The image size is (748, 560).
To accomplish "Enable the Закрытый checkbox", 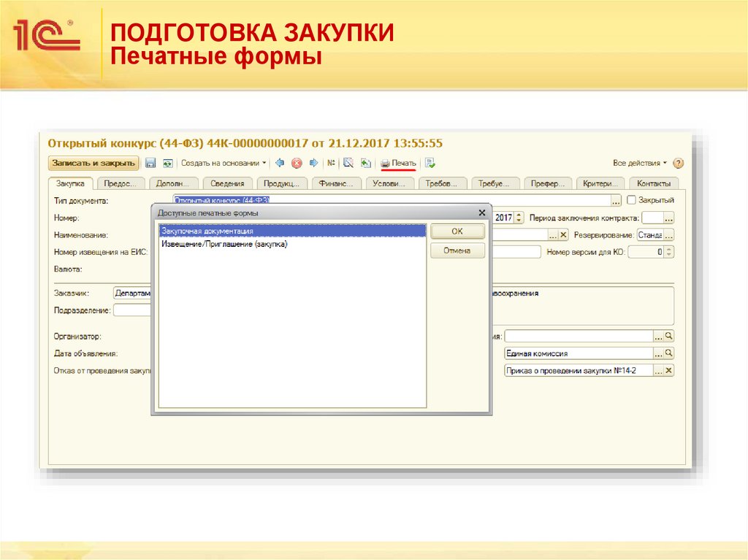I will 631,200.
